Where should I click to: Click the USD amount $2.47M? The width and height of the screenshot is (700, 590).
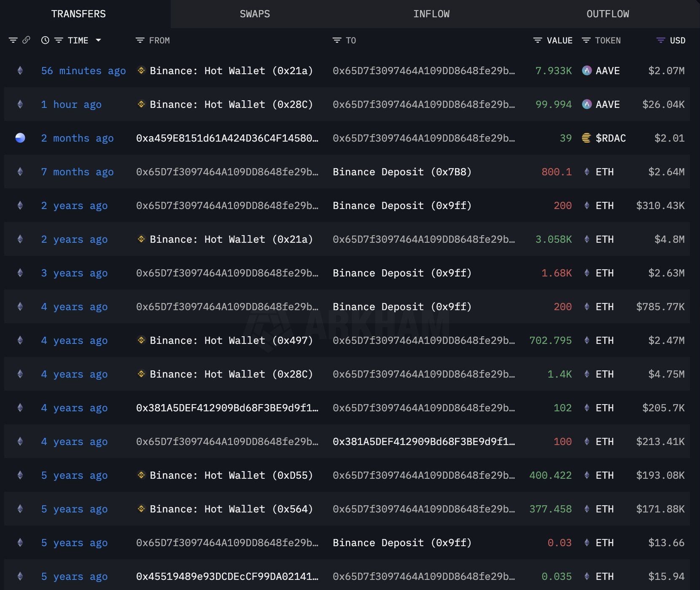[667, 341]
